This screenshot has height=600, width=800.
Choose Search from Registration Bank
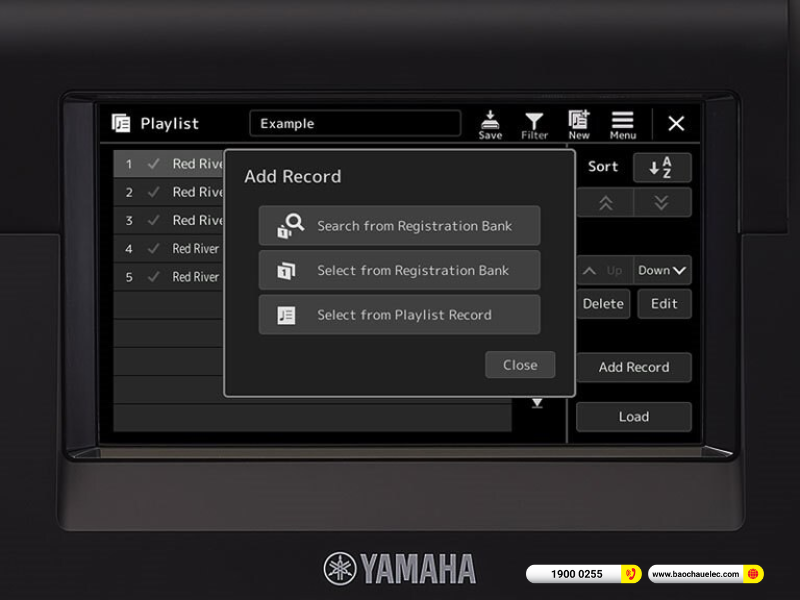tap(399, 226)
